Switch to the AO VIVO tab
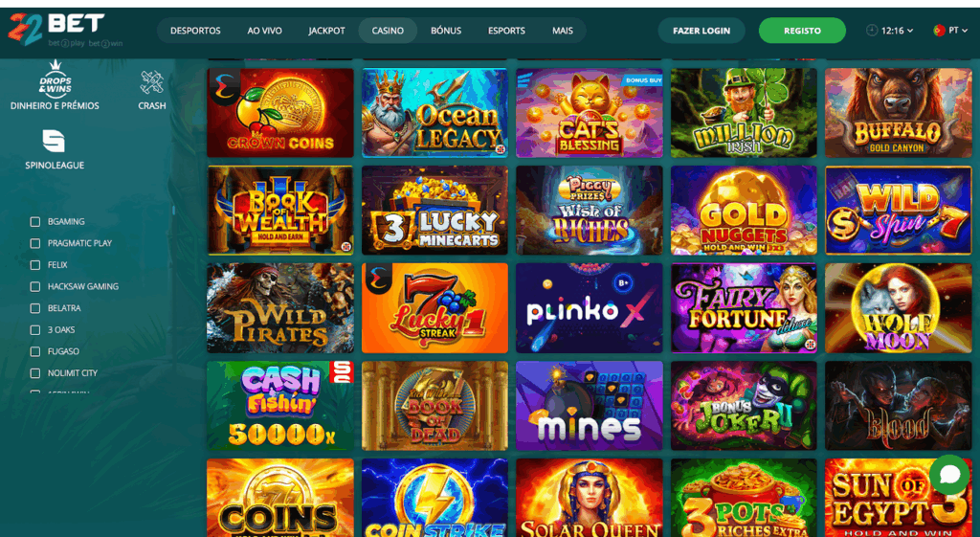Screen dimensions: 980x537 pos(264,31)
